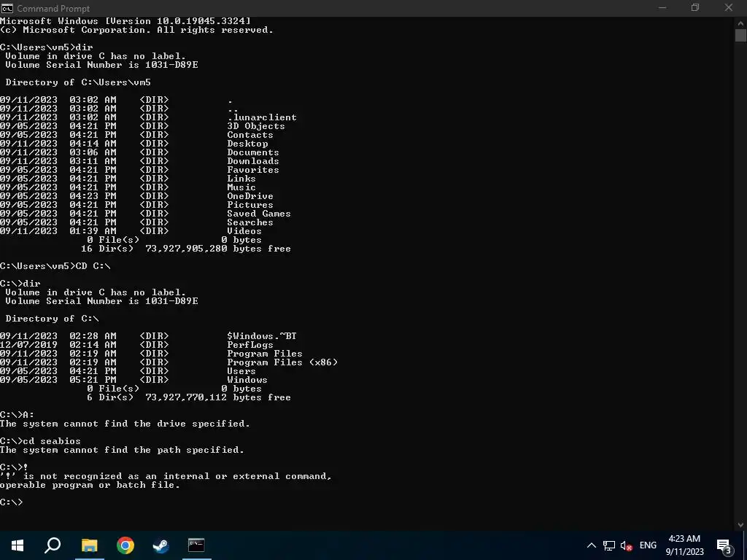The image size is (747, 560).
Task: Close the Command Prompt window
Action: [729, 7]
